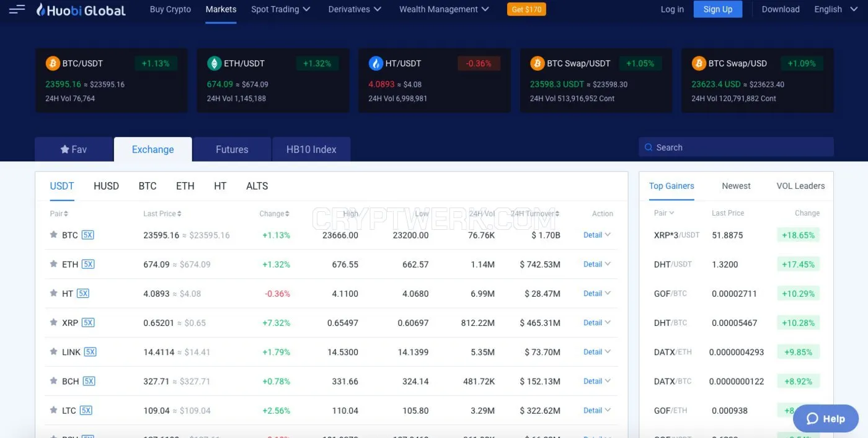Select GOF/BTC in Top Gainers
The width and height of the screenshot is (868, 438).
(x=670, y=293)
